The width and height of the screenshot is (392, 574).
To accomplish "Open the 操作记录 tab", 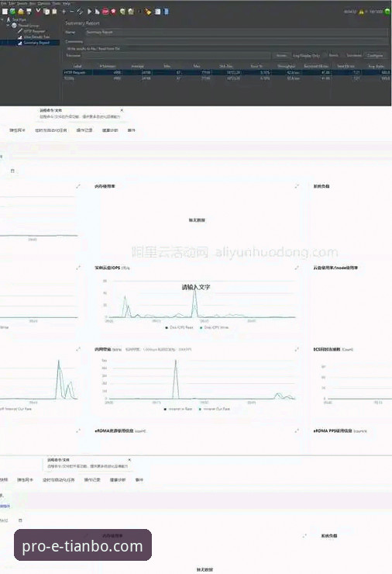I will click(84, 130).
